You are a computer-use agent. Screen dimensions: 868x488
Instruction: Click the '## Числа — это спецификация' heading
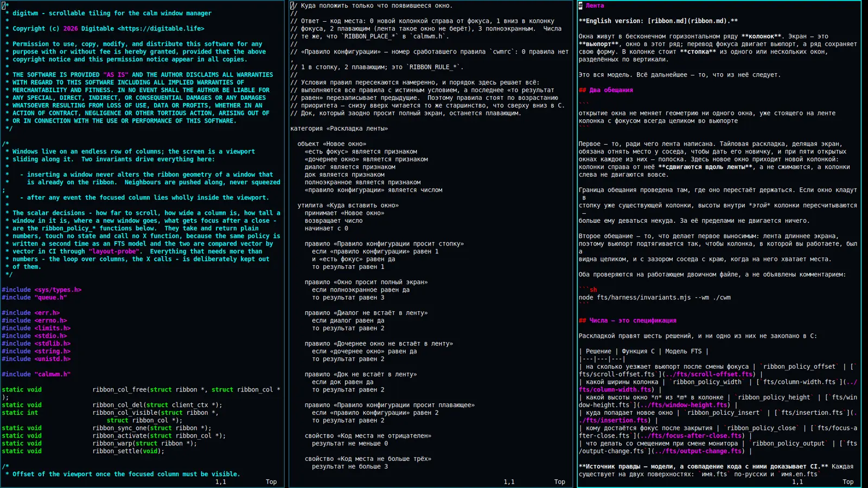click(628, 321)
